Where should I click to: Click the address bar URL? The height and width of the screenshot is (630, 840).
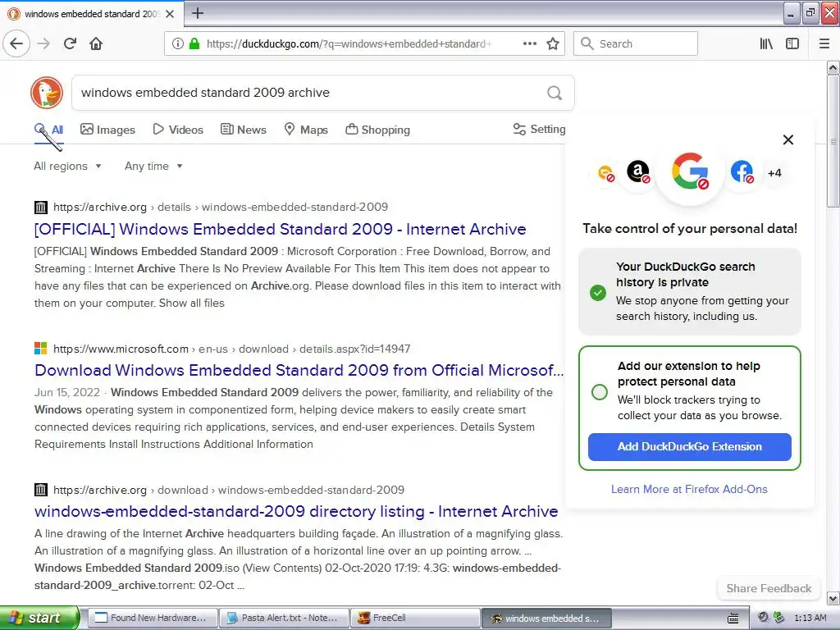(x=349, y=44)
